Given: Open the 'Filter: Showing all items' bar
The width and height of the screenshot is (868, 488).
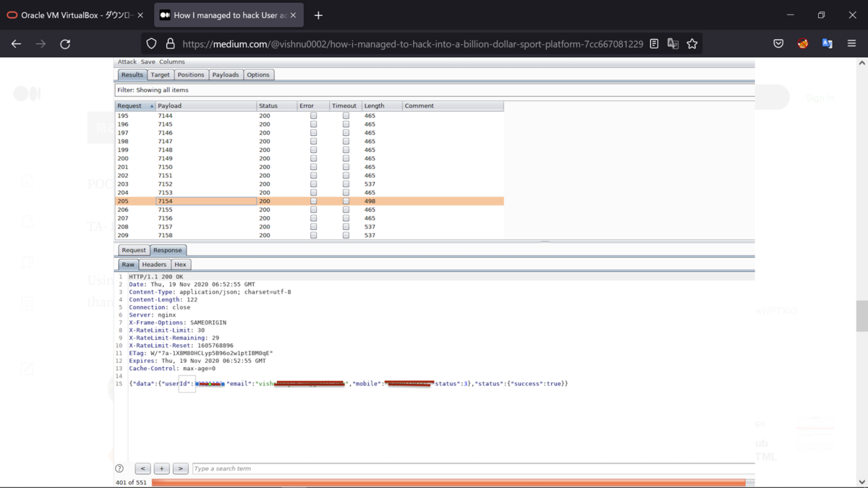Looking at the screenshot, I should (434, 90).
